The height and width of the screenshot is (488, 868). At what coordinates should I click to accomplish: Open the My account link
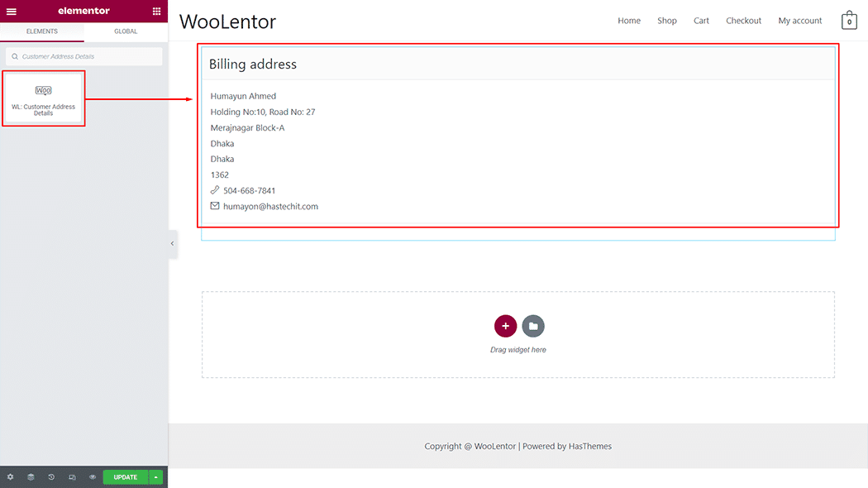799,21
